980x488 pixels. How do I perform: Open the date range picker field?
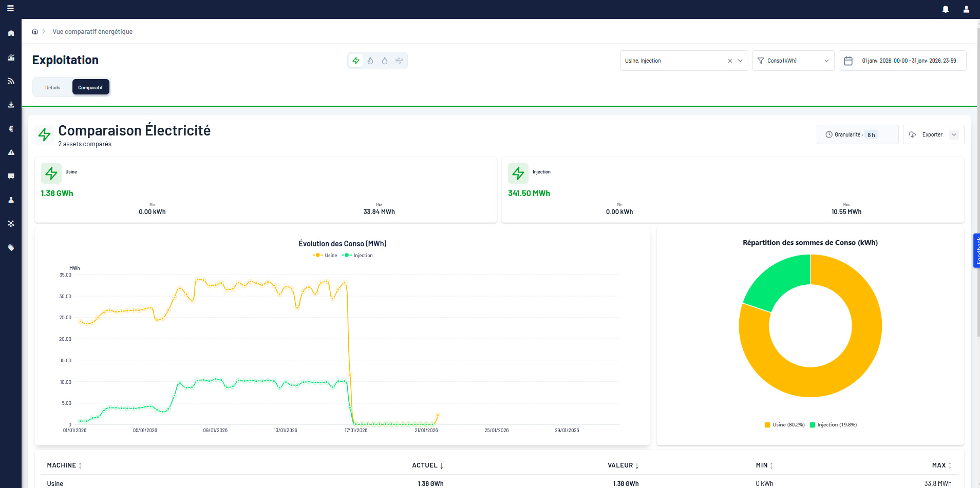902,61
